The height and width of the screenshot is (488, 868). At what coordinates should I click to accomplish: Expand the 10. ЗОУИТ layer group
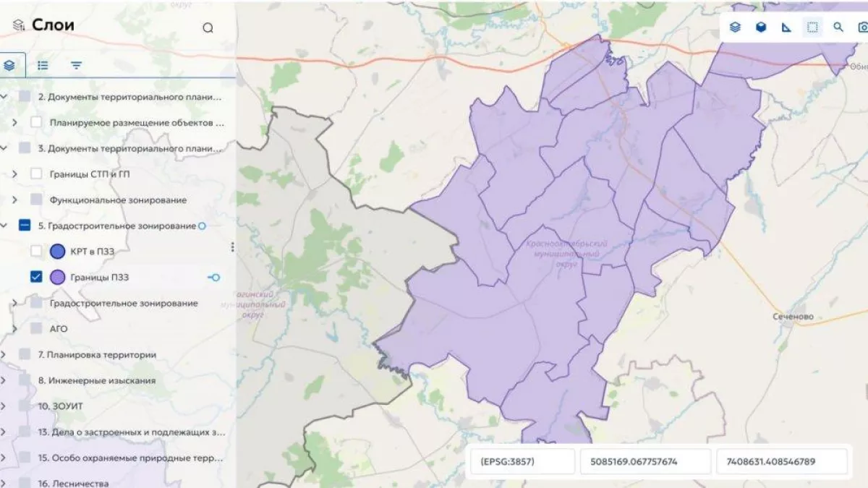4,406
